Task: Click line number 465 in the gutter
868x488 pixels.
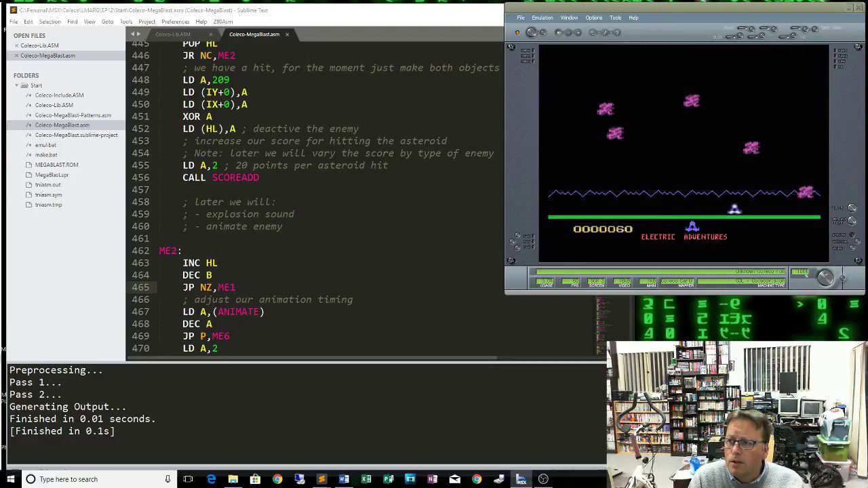Action: coord(140,287)
